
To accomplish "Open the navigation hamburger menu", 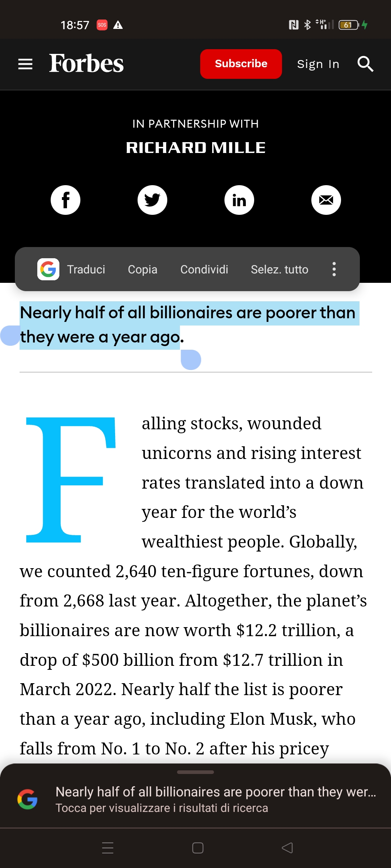I will [25, 64].
